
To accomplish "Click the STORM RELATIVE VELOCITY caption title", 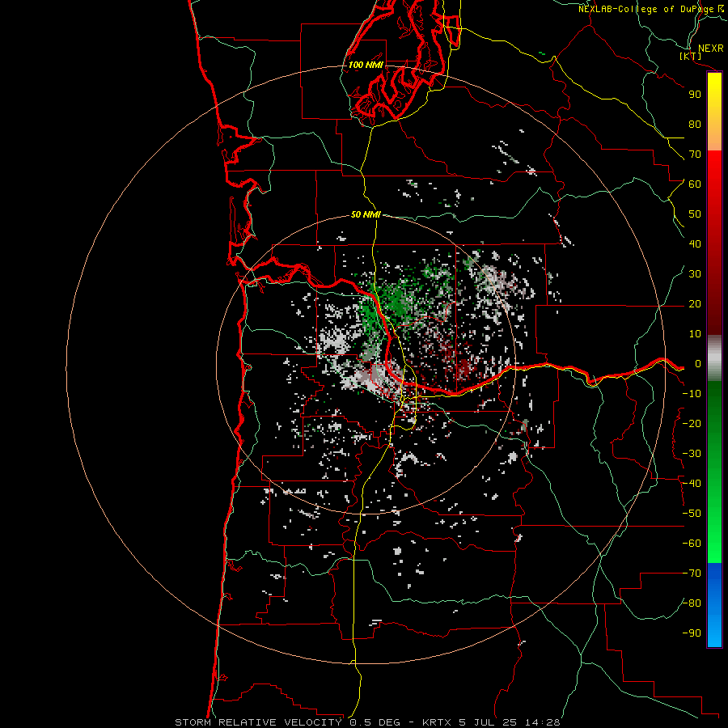I will (258, 722).
